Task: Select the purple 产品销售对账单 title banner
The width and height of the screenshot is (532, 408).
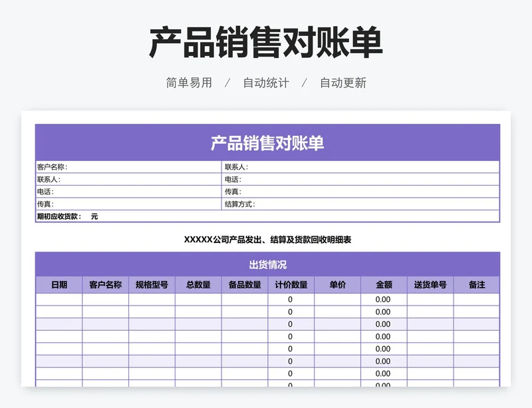Action: point(267,142)
